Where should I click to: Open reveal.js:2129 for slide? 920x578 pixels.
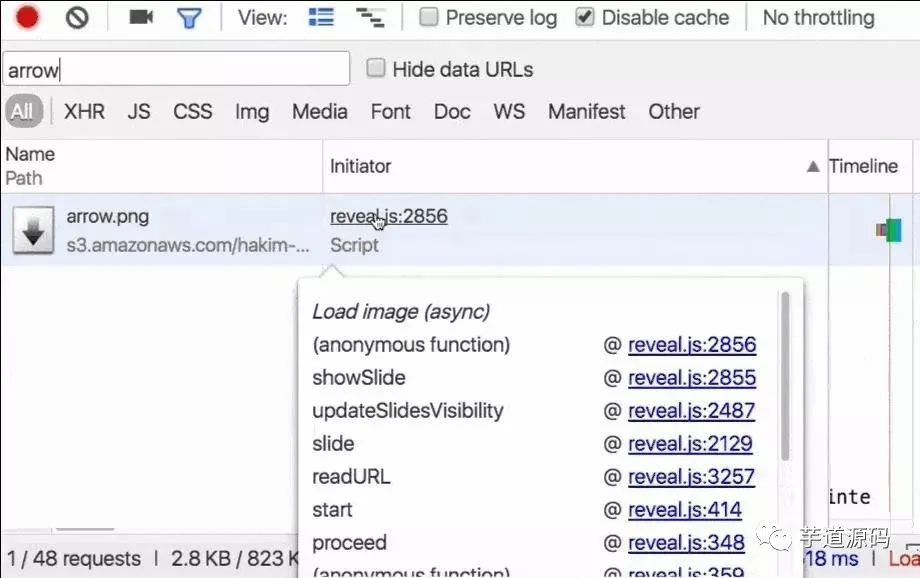(x=690, y=443)
